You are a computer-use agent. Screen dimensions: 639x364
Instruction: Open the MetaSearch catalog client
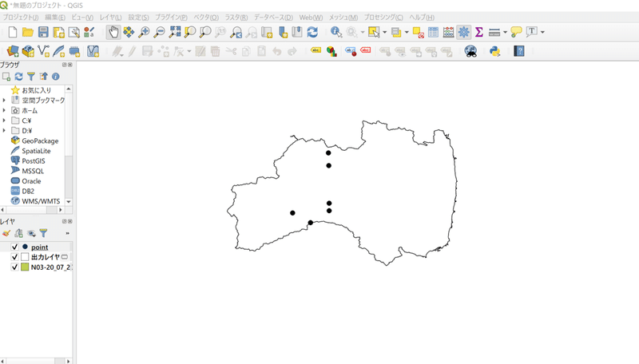click(x=470, y=51)
